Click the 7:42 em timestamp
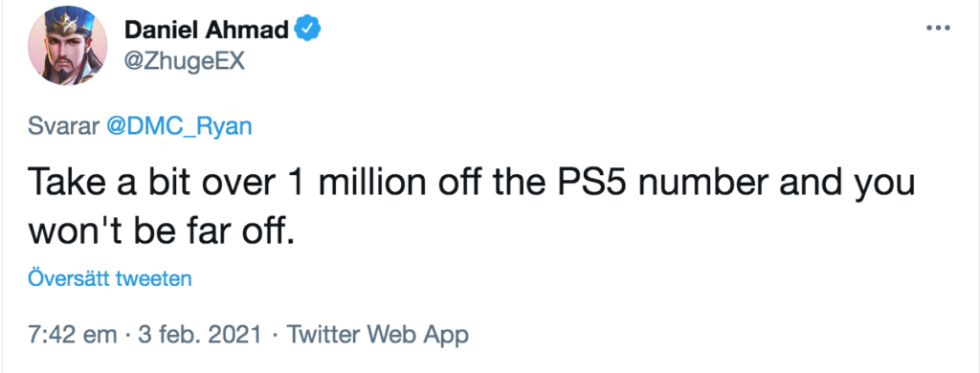This screenshot has width=980, height=373. 73,335
